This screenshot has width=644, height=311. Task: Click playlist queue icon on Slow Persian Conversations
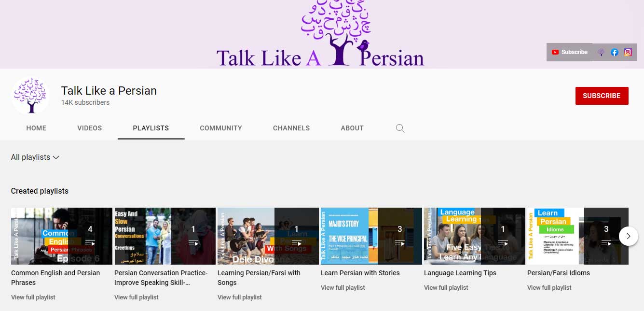193,242
